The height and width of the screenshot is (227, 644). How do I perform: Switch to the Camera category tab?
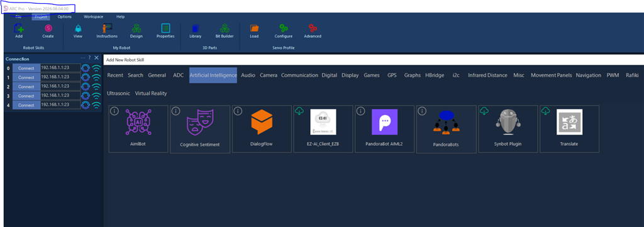pyautogui.click(x=269, y=75)
